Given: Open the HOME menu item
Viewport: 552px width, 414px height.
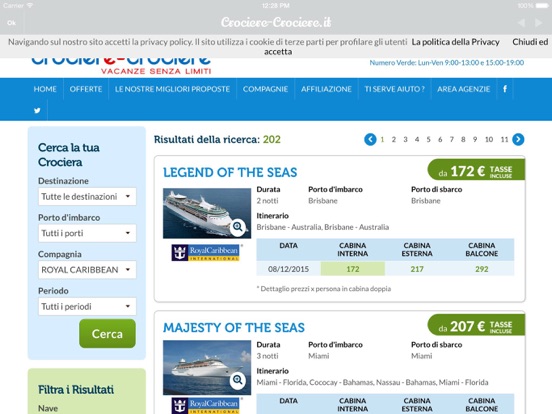Looking at the screenshot, I should tap(45, 89).
